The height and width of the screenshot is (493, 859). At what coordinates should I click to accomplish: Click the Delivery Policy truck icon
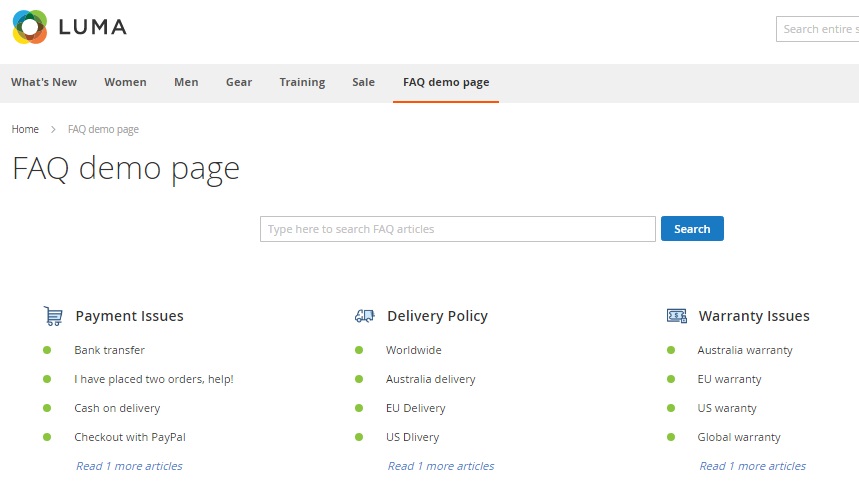click(365, 316)
